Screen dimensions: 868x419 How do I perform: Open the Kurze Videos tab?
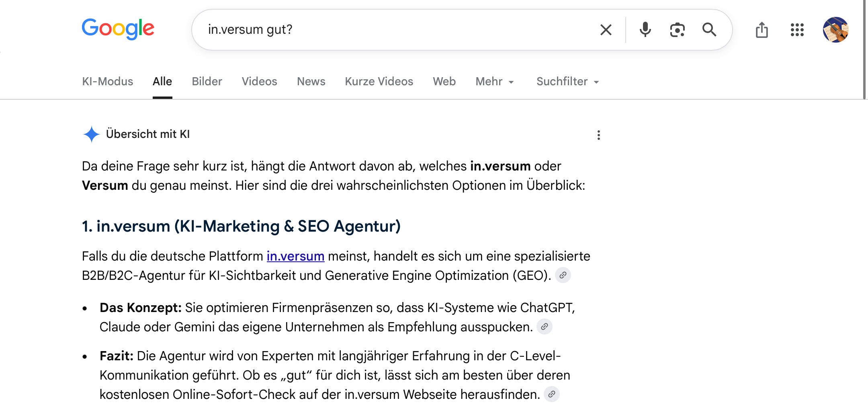(379, 82)
